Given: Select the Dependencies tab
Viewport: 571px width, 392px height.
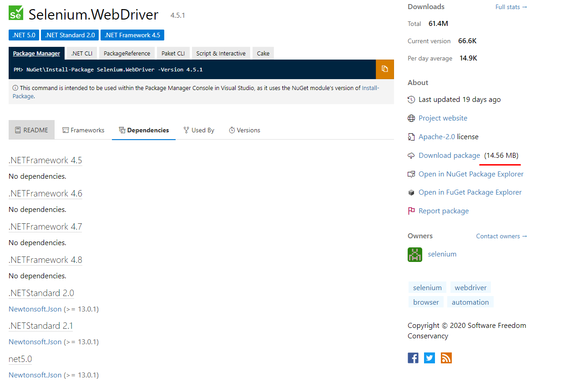Looking at the screenshot, I should click(144, 130).
